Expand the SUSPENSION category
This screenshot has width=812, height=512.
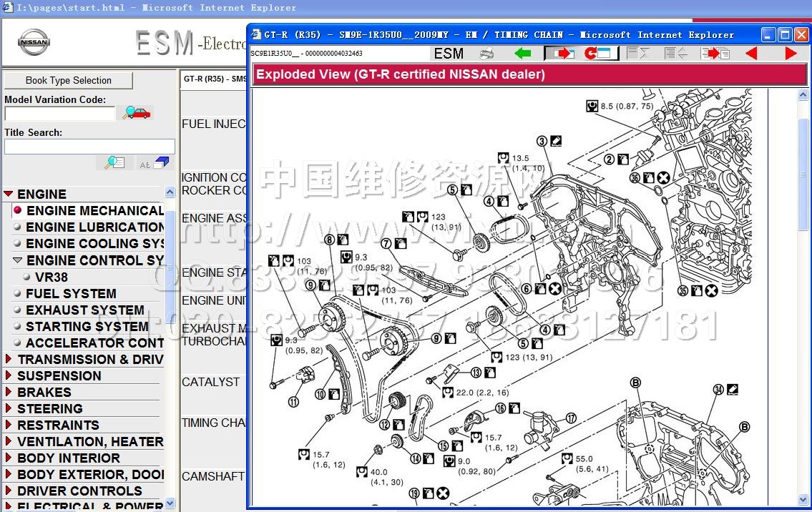tap(9, 375)
